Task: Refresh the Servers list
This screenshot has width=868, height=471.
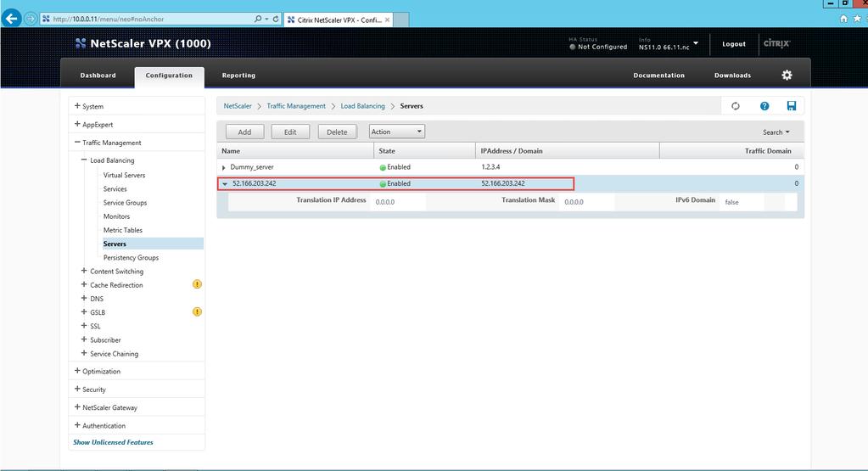Action: 735,106
